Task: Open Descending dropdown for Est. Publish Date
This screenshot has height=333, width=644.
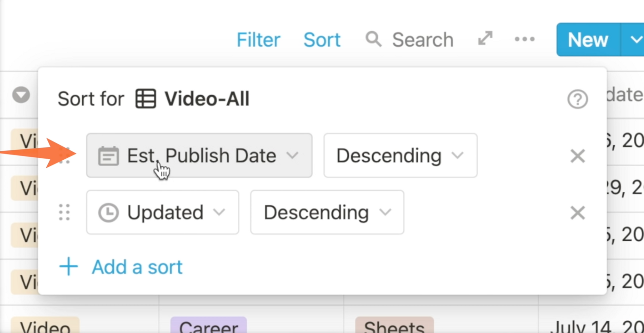Action: [x=400, y=155]
